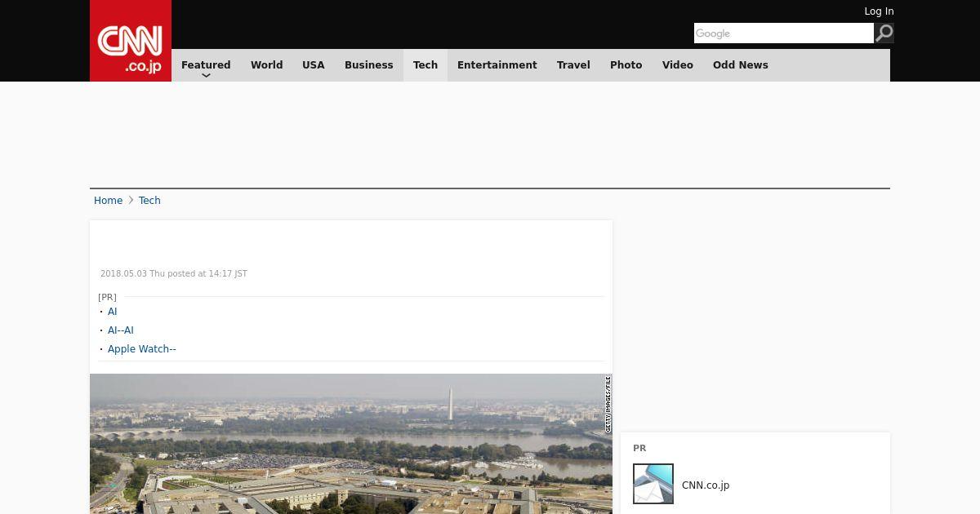Click the CNN.co.jp mail icon thumbnail
The image size is (980, 514).
(x=653, y=484)
